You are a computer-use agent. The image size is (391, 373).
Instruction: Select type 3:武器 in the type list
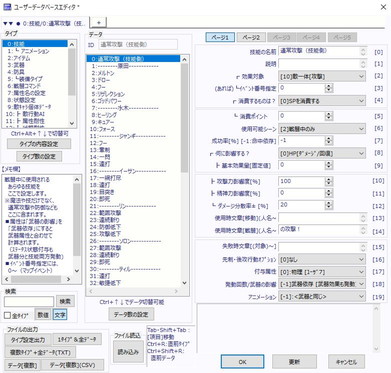[35, 65]
